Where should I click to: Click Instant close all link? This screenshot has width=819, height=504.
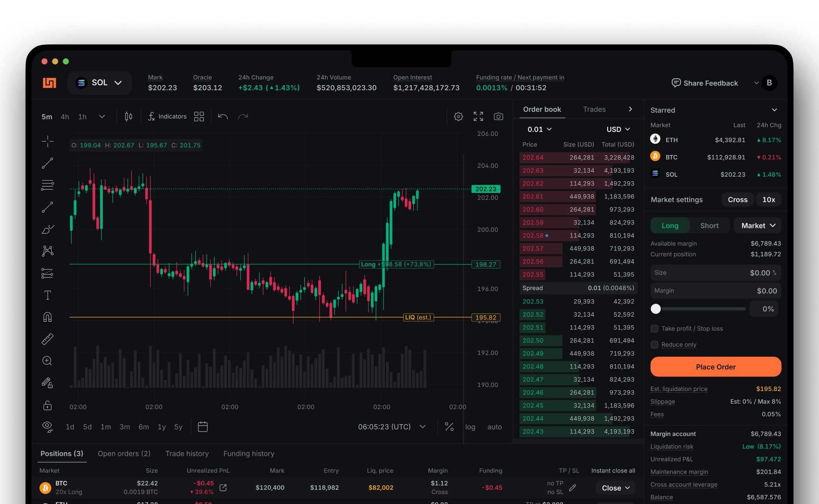(613, 471)
